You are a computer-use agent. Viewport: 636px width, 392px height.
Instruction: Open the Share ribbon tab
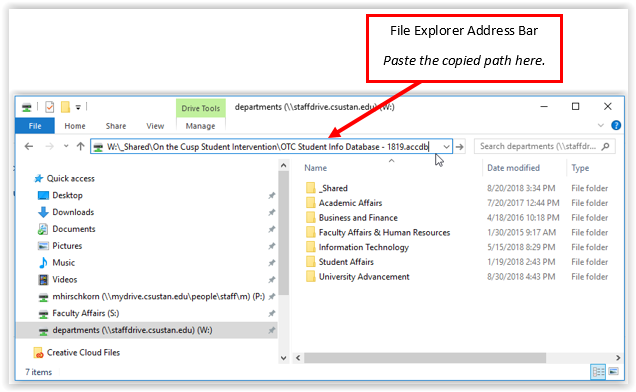(116, 126)
